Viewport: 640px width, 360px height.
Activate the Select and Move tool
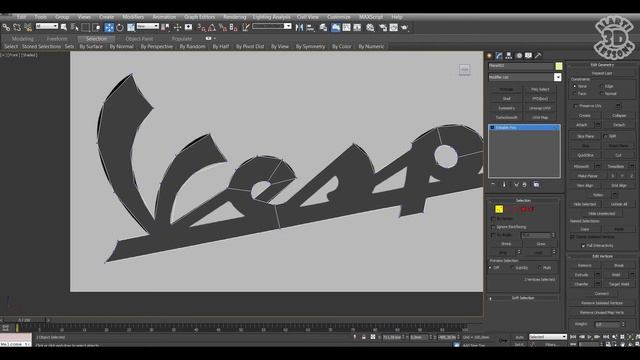109,27
